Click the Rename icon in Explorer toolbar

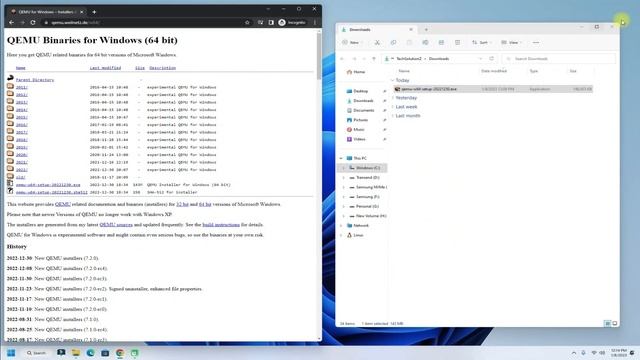pos(425,42)
